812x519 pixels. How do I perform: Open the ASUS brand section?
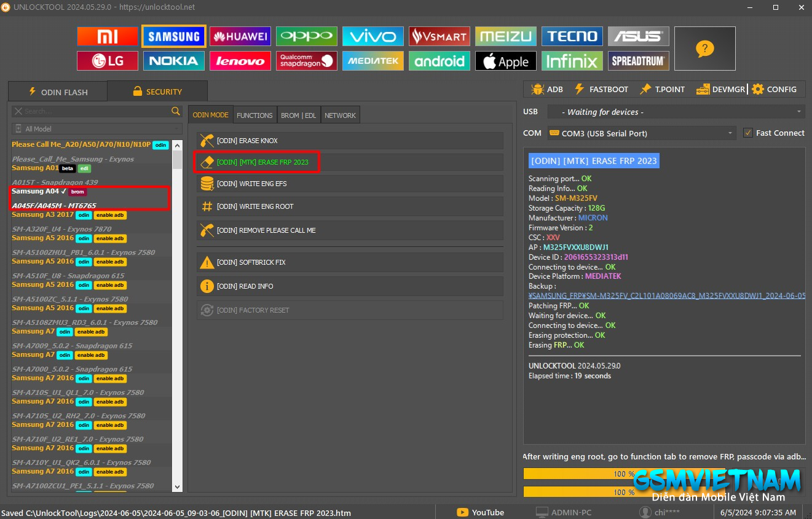tap(639, 36)
